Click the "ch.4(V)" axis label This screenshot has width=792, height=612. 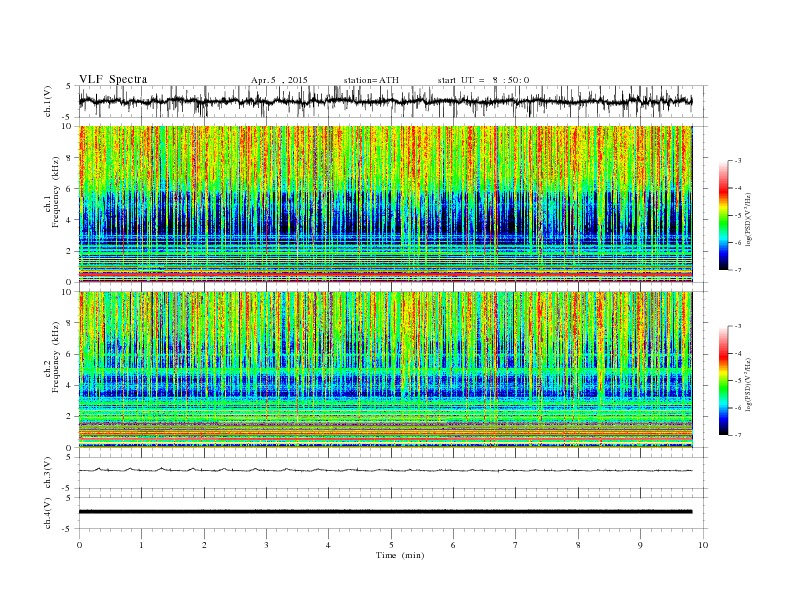(x=48, y=513)
